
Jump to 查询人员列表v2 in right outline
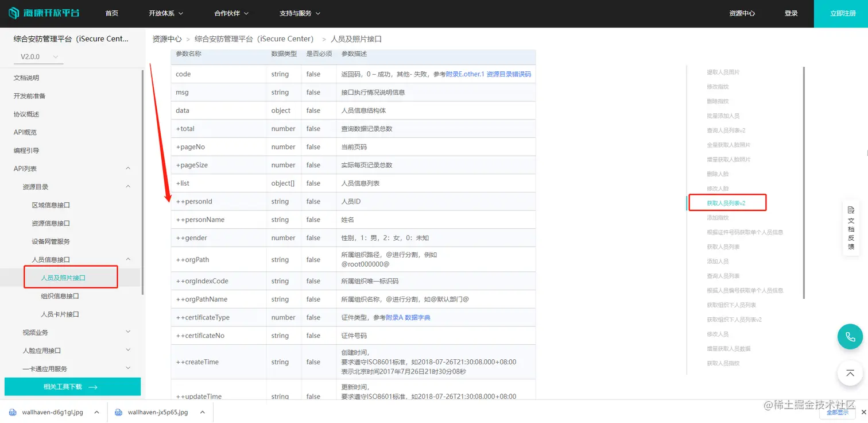pyautogui.click(x=726, y=130)
